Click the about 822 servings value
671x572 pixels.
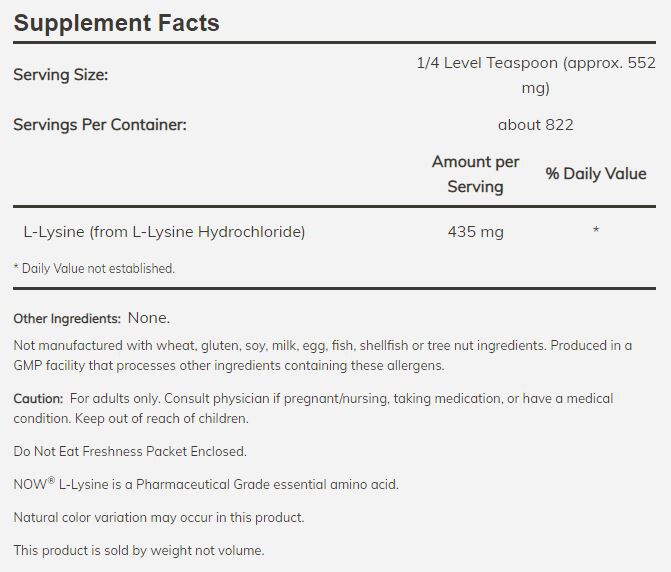(x=535, y=125)
